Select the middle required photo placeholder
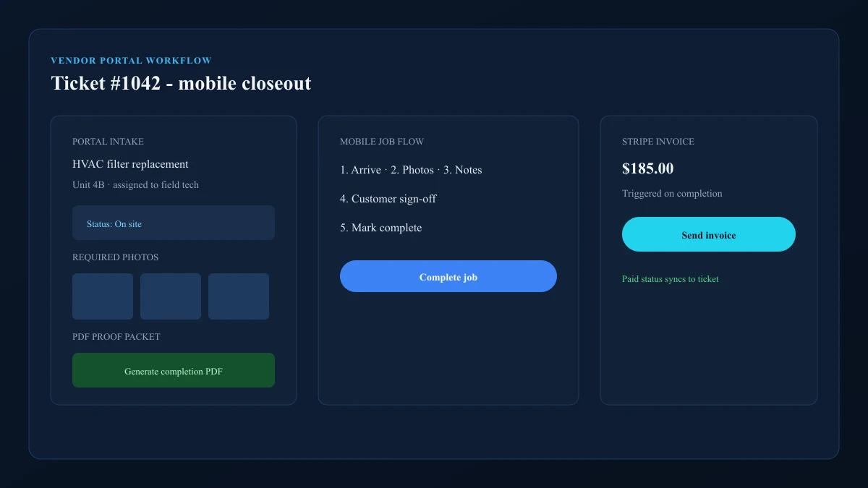Viewport: 868px width, 488px height. 171,296
